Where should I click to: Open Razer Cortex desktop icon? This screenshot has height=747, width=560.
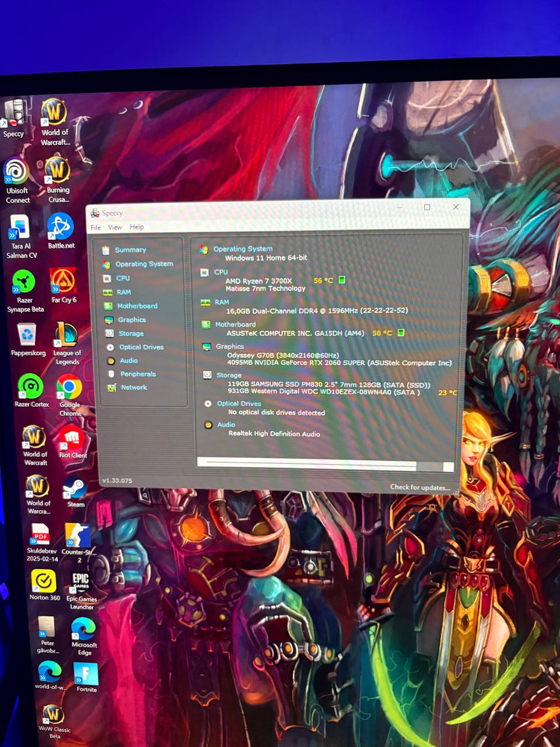[x=32, y=391]
